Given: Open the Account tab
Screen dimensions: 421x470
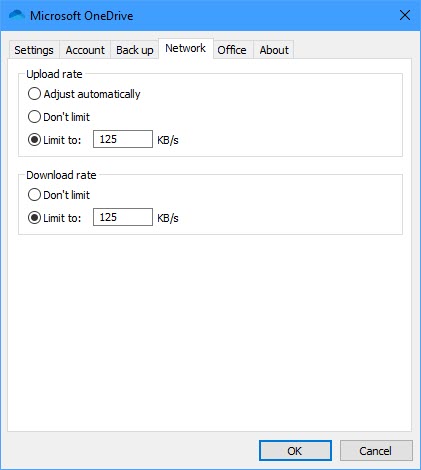Looking at the screenshot, I should click(x=85, y=50).
